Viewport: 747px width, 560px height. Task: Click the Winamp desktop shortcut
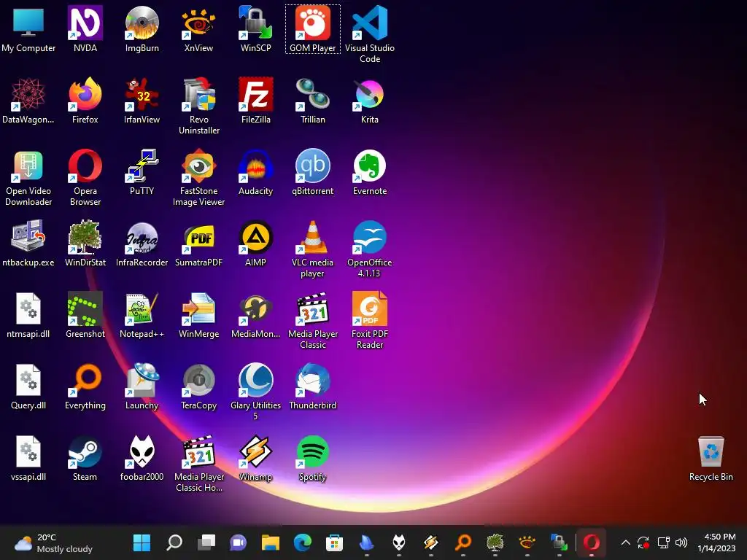(x=256, y=458)
